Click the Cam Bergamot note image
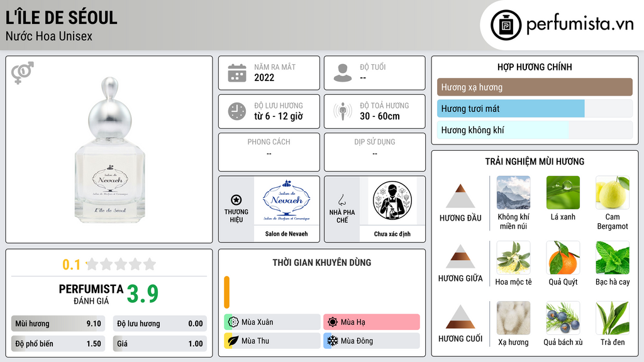Viewport: 644px width, 362px height. (x=613, y=192)
